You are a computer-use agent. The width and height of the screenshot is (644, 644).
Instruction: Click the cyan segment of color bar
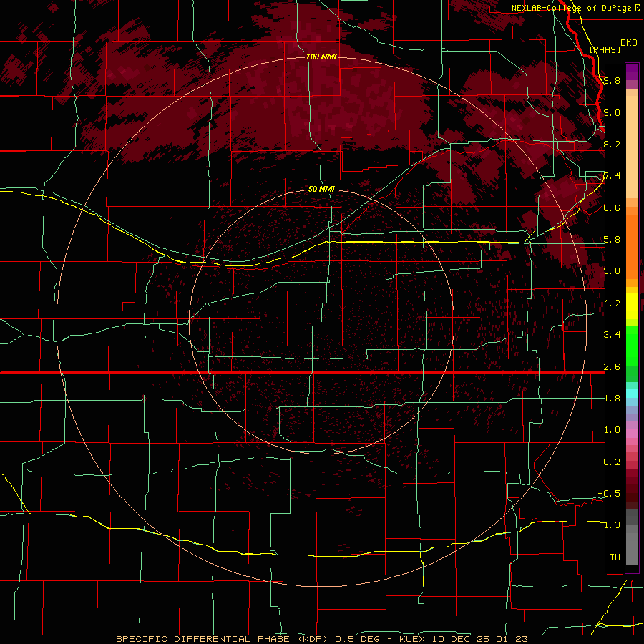(632, 394)
